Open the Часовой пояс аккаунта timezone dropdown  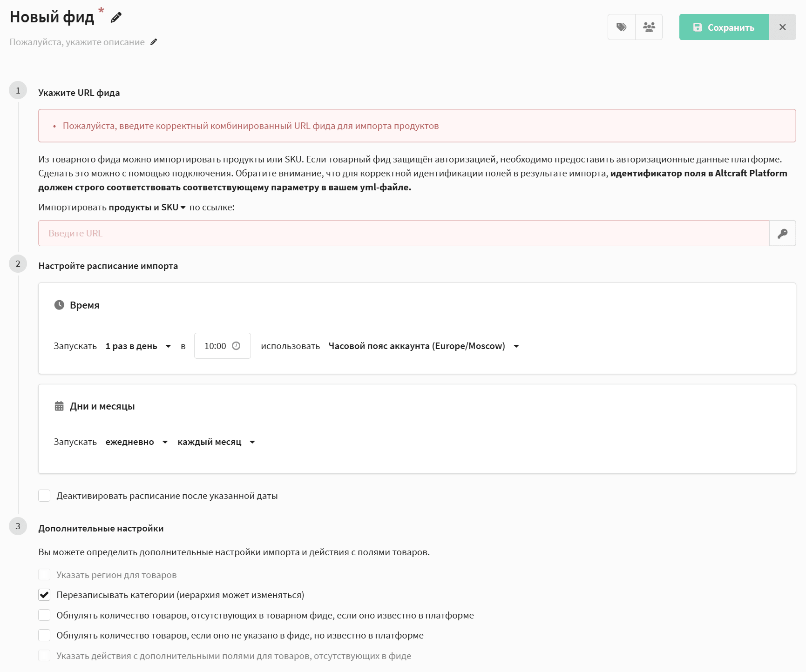pyautogui.click(x=423, y=346)
